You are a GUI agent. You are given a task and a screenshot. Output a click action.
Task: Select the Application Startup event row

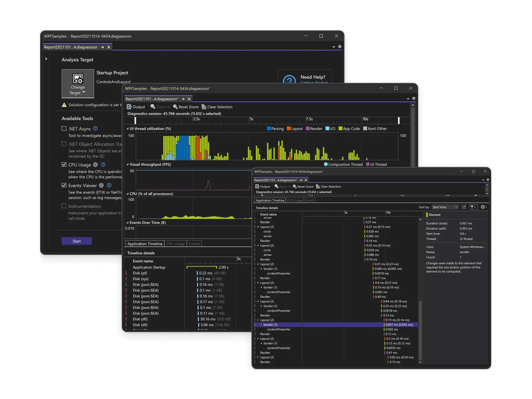189,267
